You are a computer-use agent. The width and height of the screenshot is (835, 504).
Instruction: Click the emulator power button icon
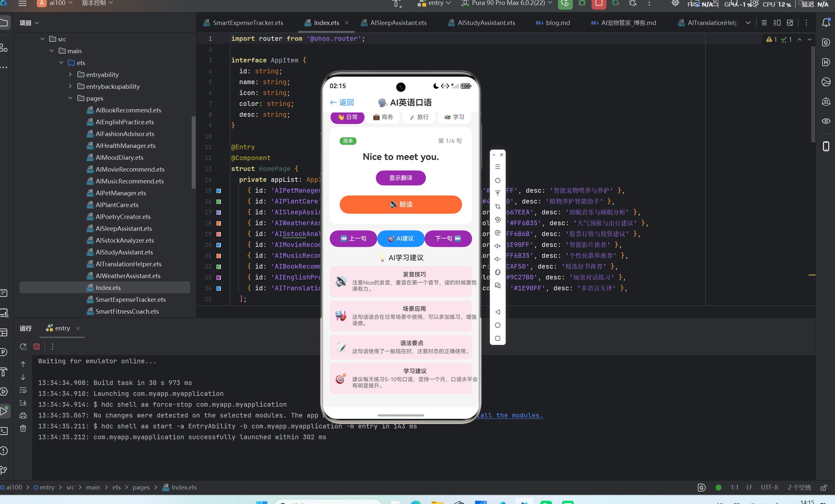[x=497, y=180]
